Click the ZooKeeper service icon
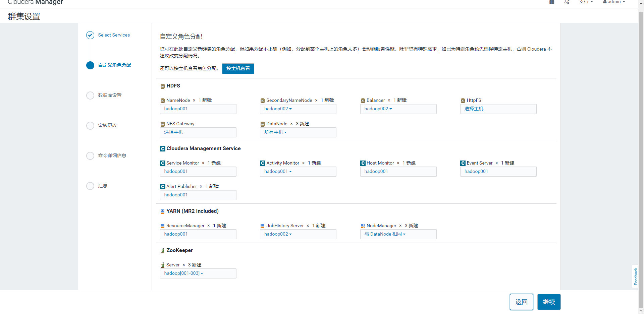Screen dimensions: 644x314 (162, 251)
